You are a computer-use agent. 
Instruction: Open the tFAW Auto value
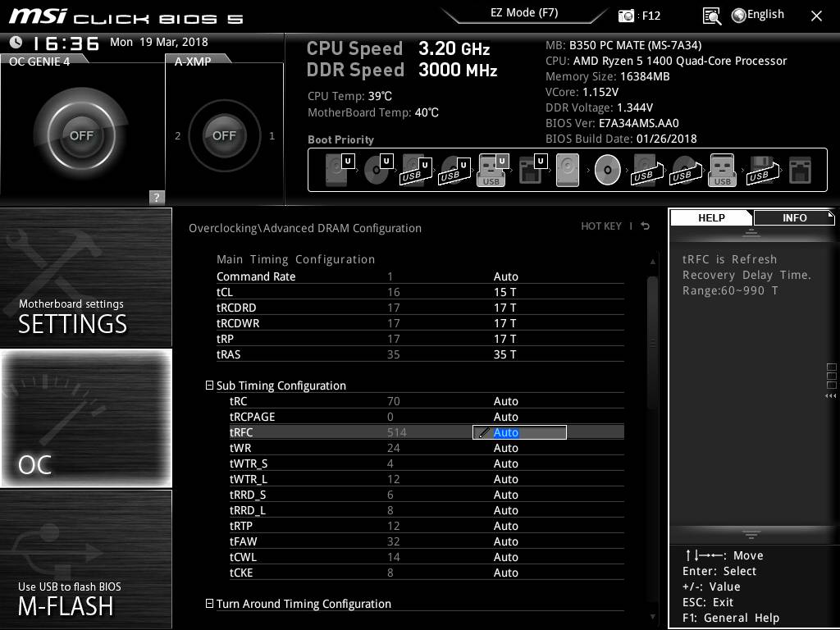[x=505, y=541]
